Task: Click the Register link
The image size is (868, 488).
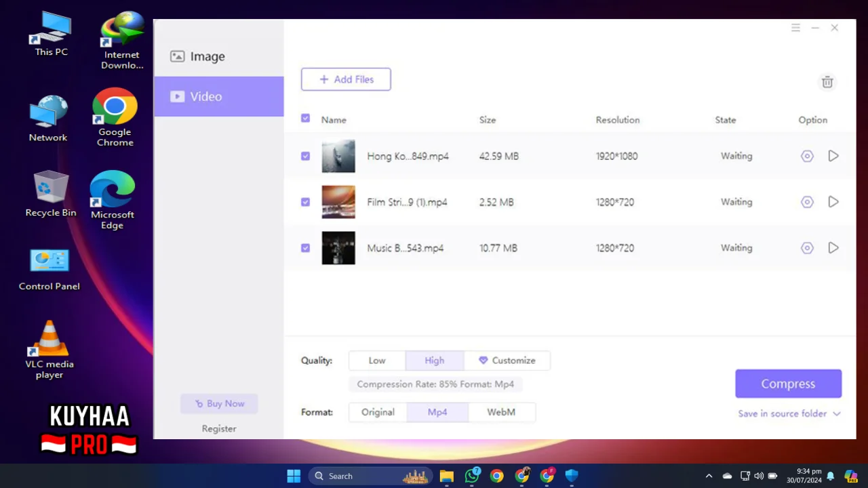Action: (219, 428)
